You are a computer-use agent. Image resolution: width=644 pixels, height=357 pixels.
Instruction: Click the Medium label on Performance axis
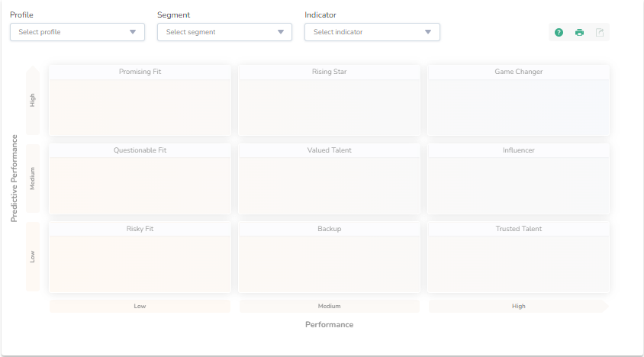point(330,306)
